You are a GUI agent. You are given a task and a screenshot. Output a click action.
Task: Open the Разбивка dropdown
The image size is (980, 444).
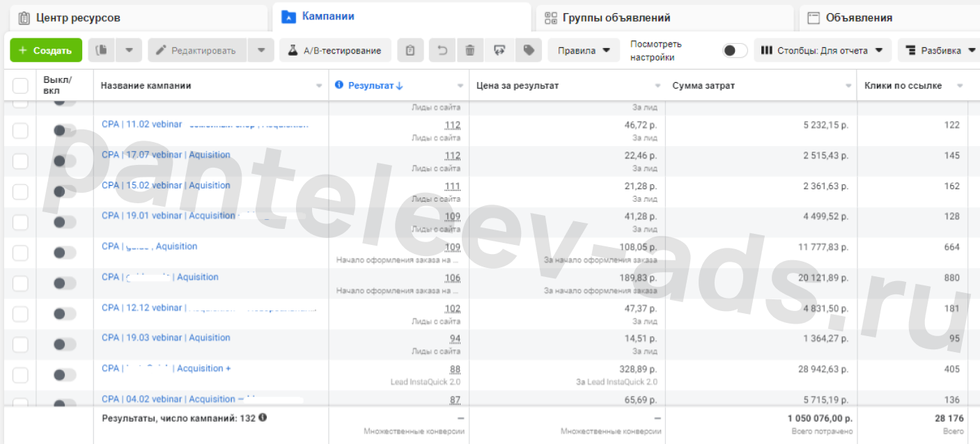940,50
